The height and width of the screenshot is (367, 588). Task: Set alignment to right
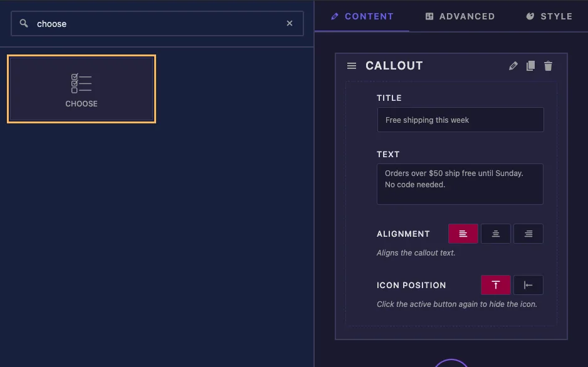[528, 234]
